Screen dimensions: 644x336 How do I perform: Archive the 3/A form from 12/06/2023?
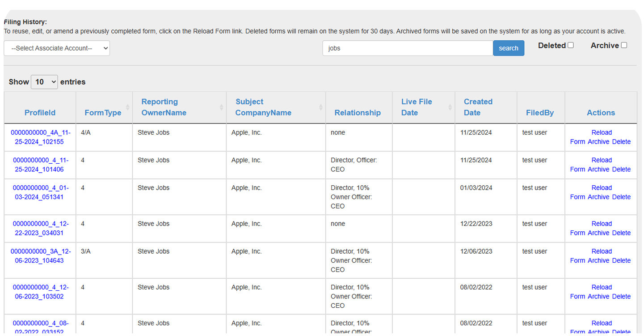[598, 260]
